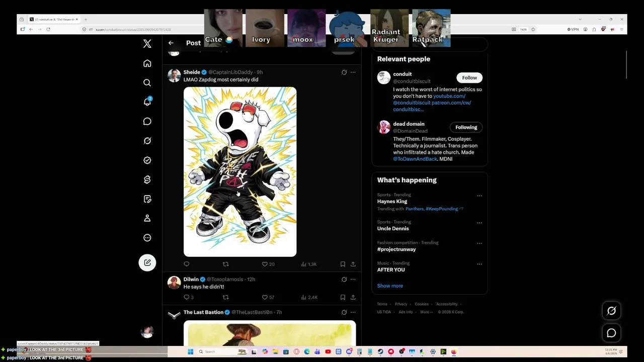Viewport: 644px width, 362px height.
Task: Open more options for #projectrunway trend
Action: coord(479,243)
